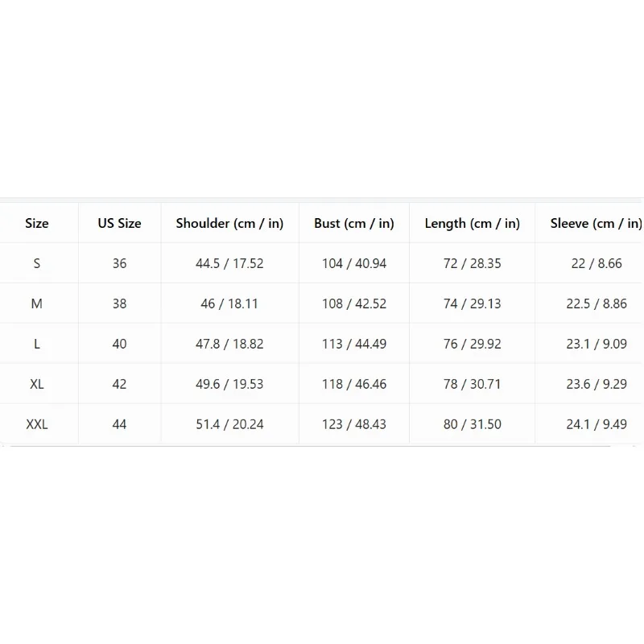
Task: Select the Shoulder (cm / in) header
Action: [x=229, y=223]
